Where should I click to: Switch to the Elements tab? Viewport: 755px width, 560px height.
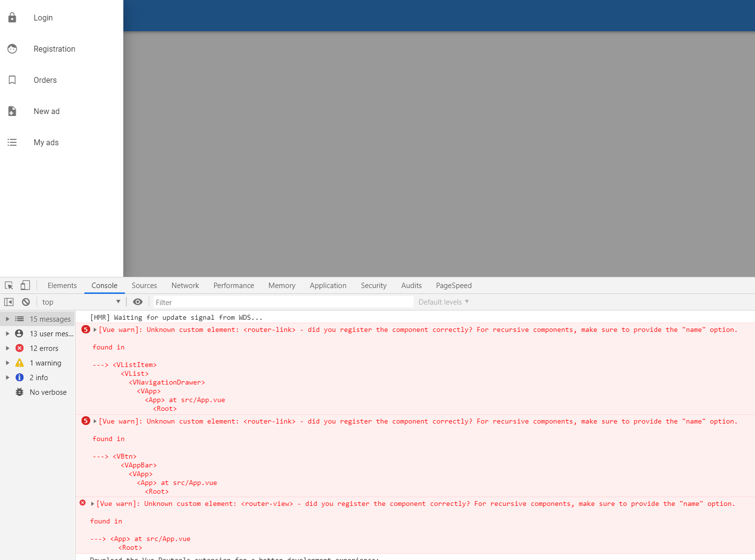(62, 286)
